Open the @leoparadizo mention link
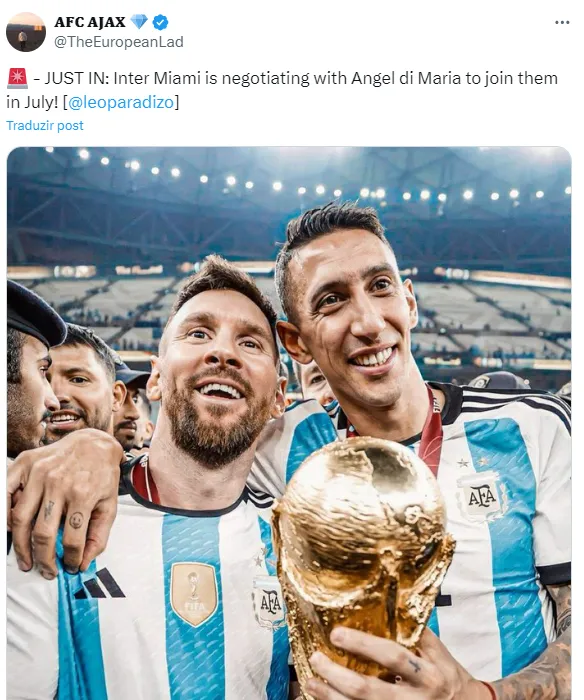 tap(121, 102)
